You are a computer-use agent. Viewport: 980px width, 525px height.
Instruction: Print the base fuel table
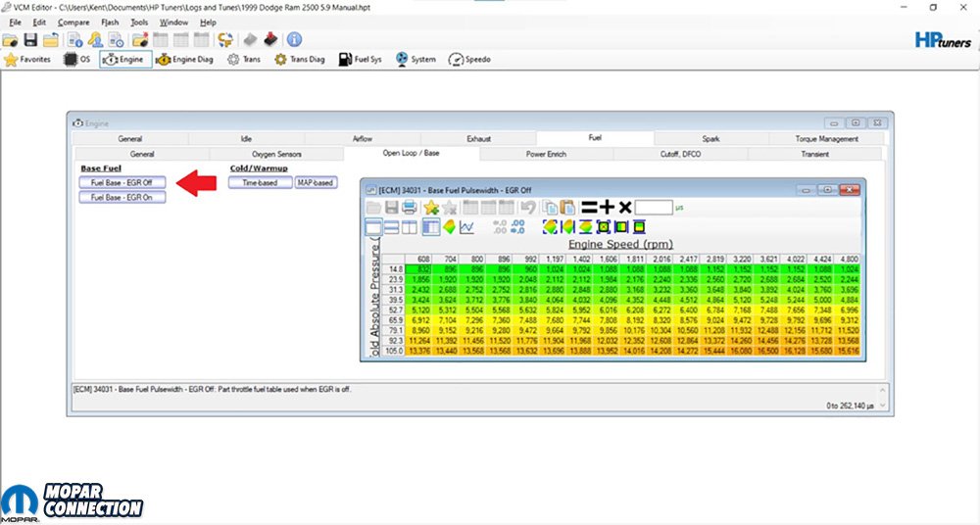(410, 207)
